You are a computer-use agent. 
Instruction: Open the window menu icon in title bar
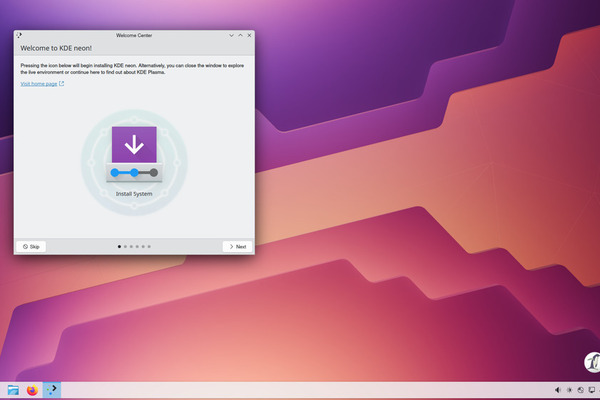pyautogui.click(x=19, y=35)
